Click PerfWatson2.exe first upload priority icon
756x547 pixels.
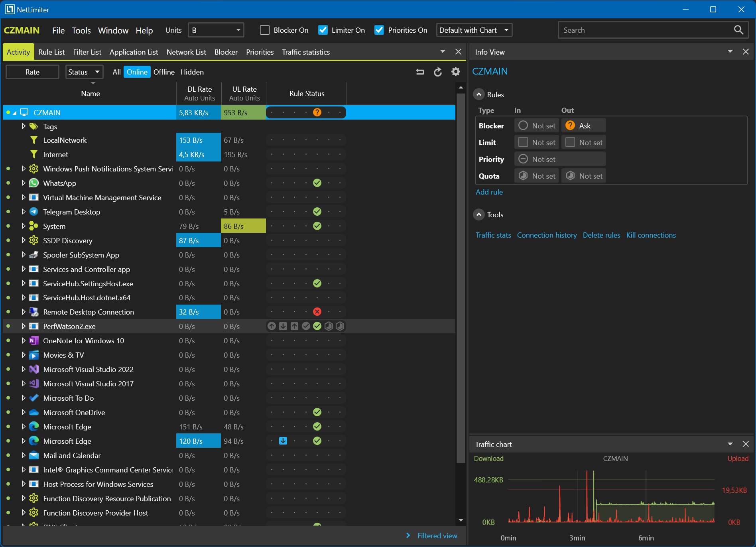(272, 326)
